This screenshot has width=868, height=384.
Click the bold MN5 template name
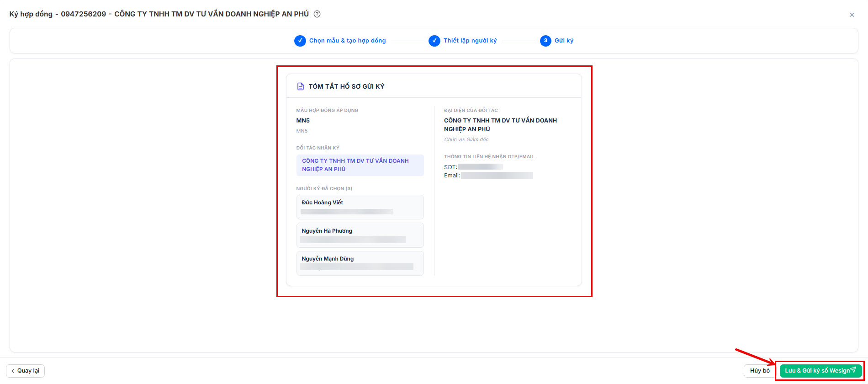(303, 121)
